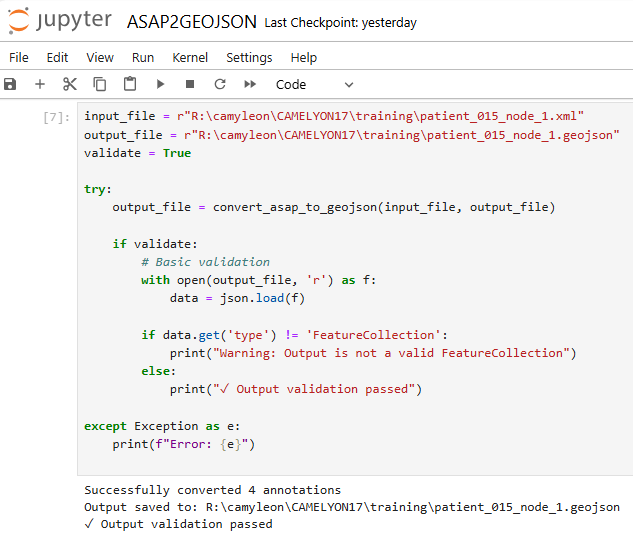633x538 pixels.
Task: Open the Settings menu
Action: coord(249,58)
